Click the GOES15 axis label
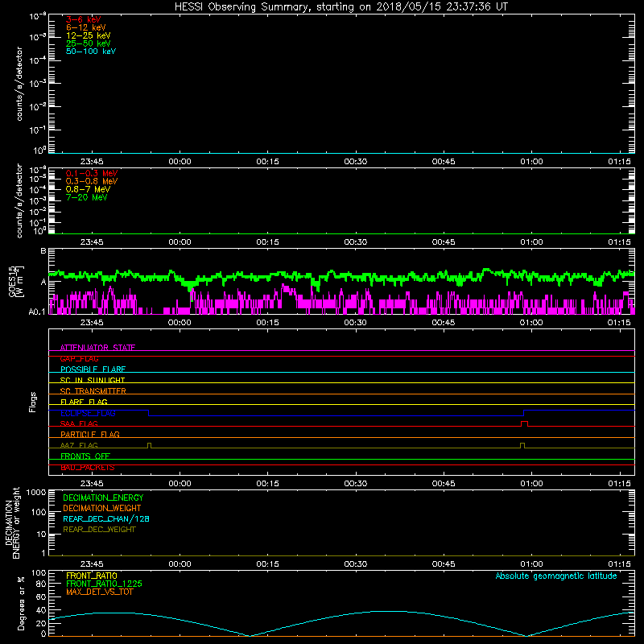 click(x=16, y=282)
